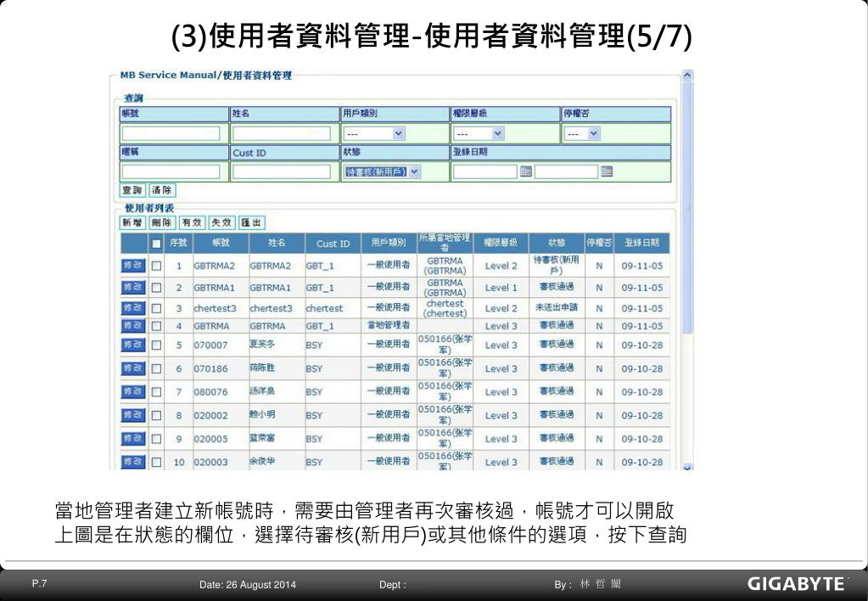Screen dimensions: 868x601
Task: Click the 刪除 delete button
Action: 162,222
